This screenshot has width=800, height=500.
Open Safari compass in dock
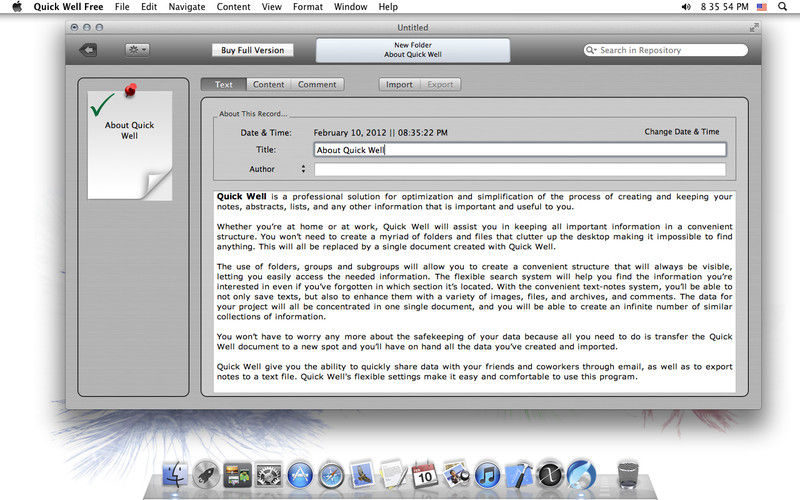(332, 475)
